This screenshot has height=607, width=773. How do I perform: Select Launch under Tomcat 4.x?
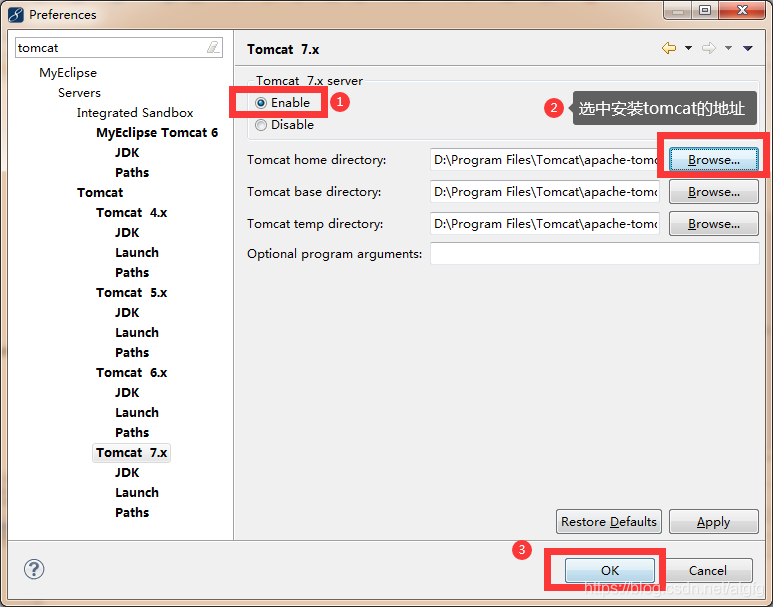click(137, 252)
